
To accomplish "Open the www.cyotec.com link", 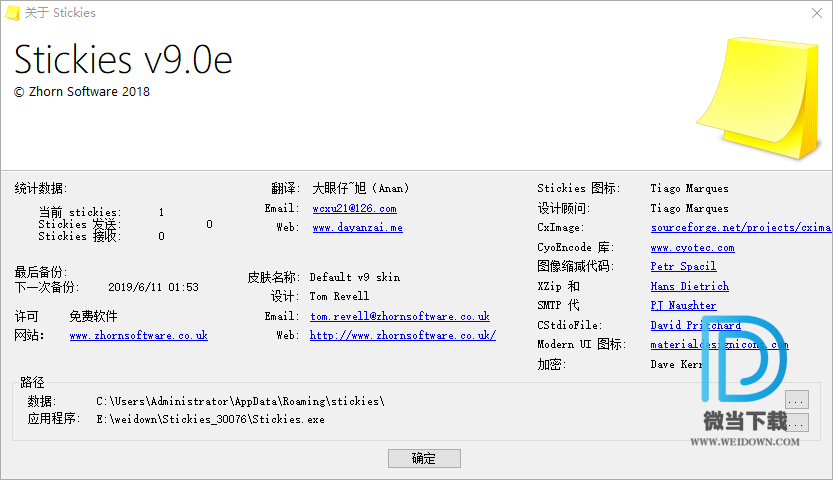I will (693, 247).
